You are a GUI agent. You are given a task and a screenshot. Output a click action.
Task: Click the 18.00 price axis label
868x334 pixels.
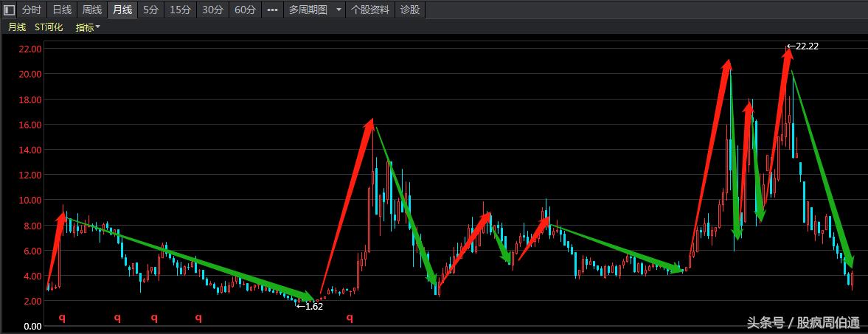point(30,100)
